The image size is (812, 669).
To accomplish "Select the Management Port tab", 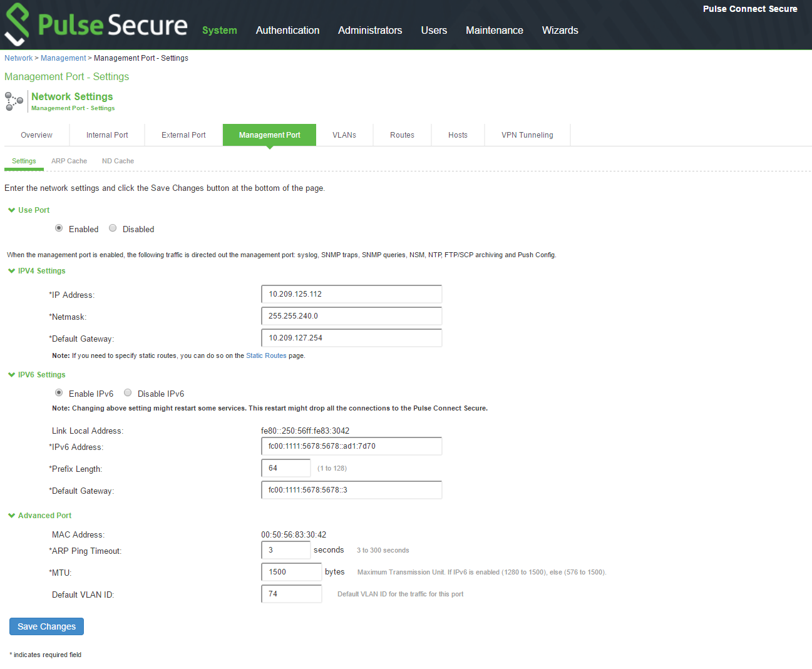I will (x=270, y=135).
